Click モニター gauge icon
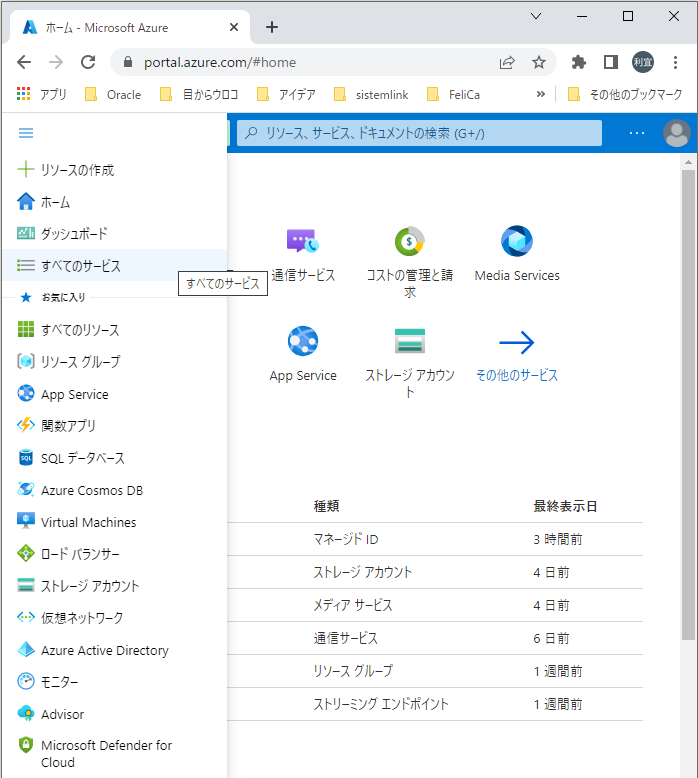 [26, 681]
